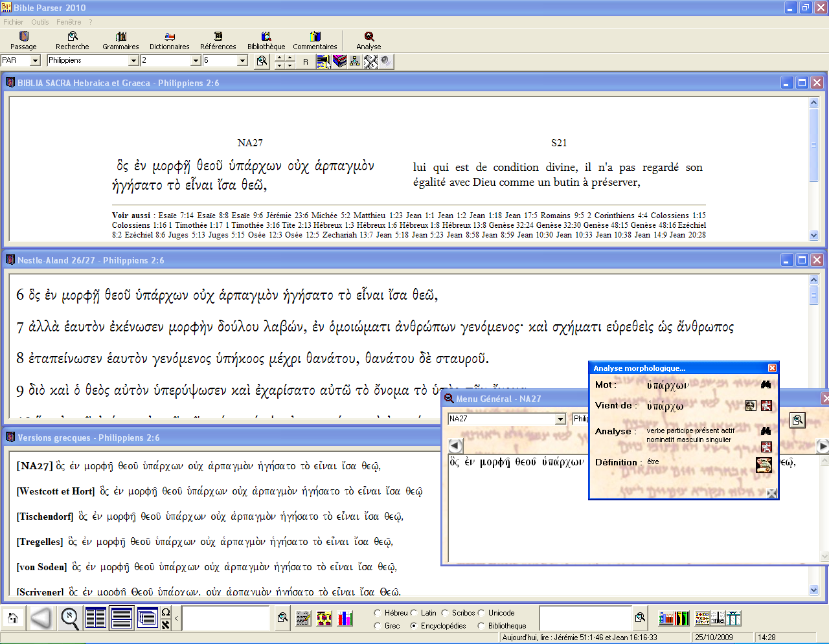Click left arrow button in Menu Général window
Screen dimensions: 829x644
455,446
